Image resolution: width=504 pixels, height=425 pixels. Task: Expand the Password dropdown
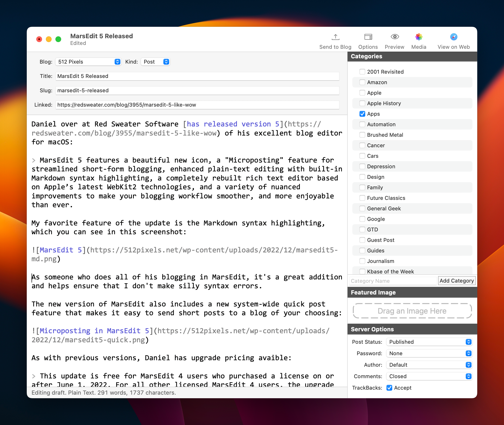[x=429, y=354]
